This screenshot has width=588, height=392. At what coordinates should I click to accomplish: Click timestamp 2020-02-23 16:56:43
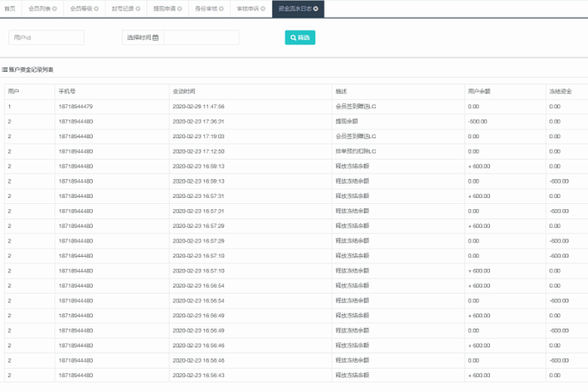(x=199, y=376)
